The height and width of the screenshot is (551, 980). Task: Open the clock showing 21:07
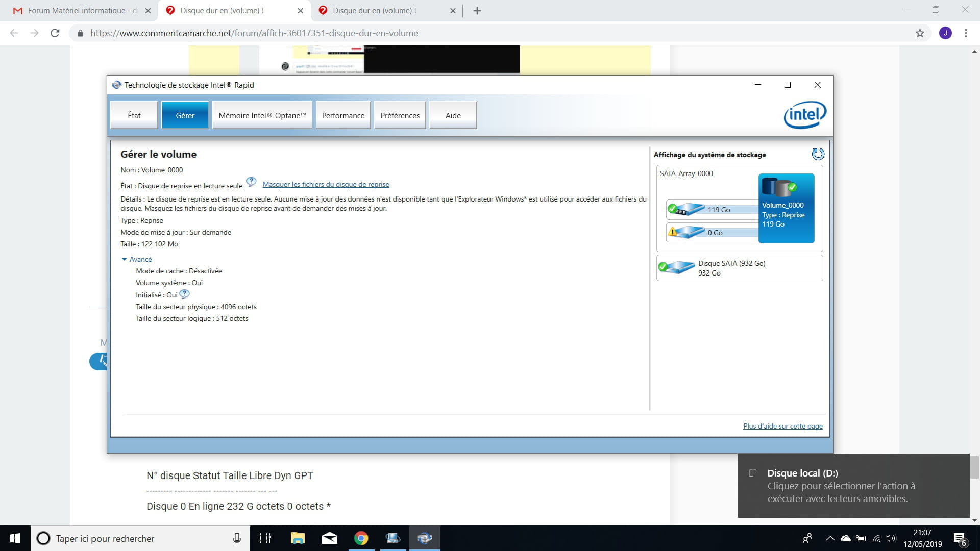[922, 538]
